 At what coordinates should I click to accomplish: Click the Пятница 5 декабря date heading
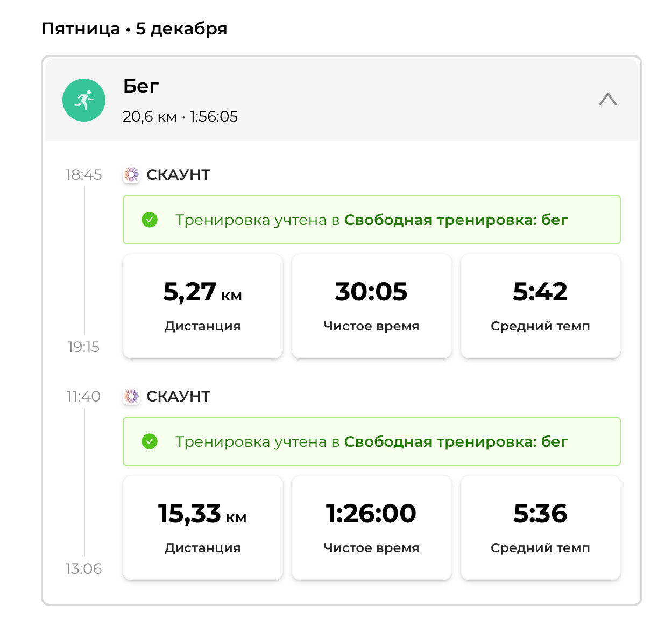point(135,29)
